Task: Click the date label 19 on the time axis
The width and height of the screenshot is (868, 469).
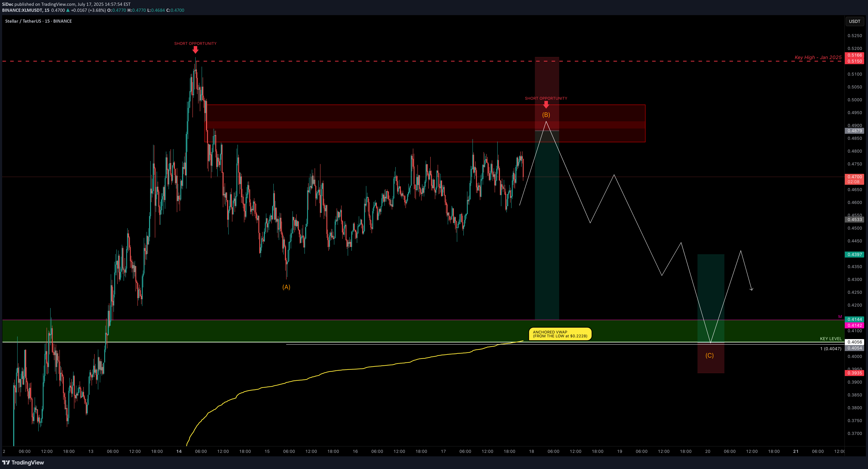Action: point(620,451)
